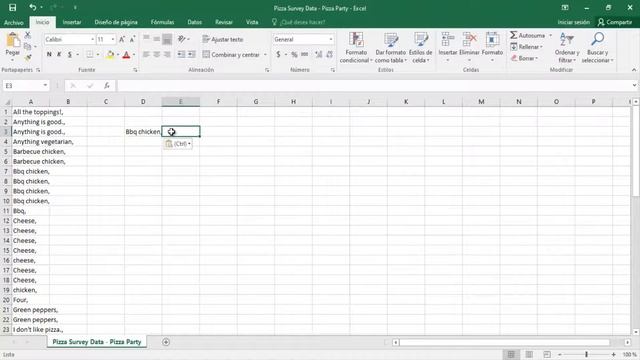Open Formato condicional
The height and width of the screenshot is (360, 640).
coord(356,47)
